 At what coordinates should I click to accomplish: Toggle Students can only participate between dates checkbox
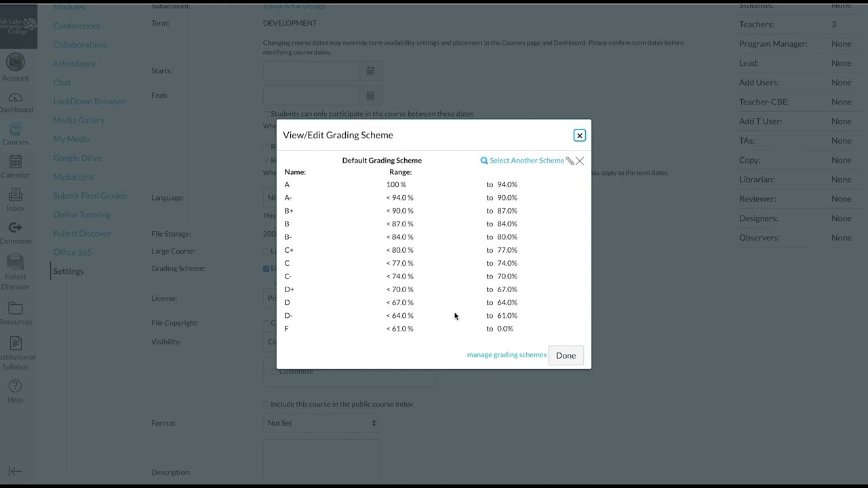(x=266, y=114)
